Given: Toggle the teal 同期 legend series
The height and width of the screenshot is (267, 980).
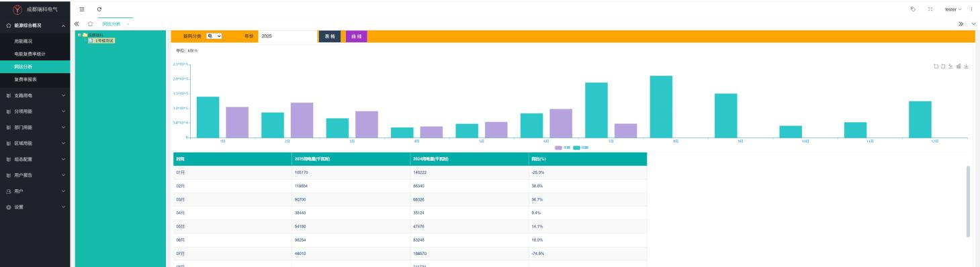Looking at the screenshot, I should point(580,148).
